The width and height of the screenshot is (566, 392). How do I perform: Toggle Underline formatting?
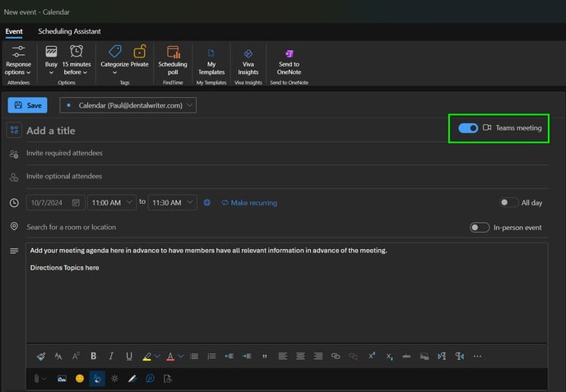(x=129, y=357)
